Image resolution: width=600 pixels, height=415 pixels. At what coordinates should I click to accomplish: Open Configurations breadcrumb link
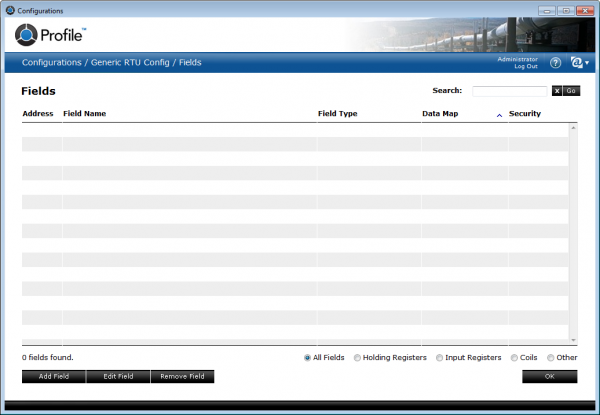pos(52,62)
